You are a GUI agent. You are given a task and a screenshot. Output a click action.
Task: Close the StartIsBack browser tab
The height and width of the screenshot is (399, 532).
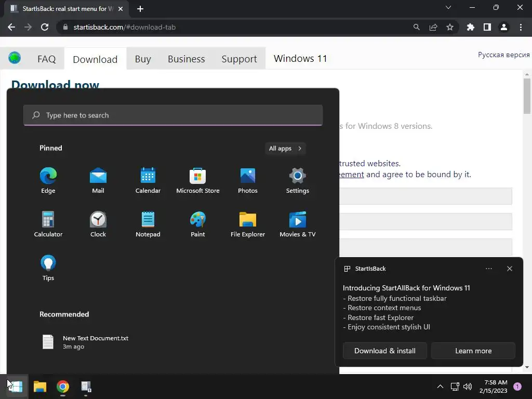click(121, 9)
